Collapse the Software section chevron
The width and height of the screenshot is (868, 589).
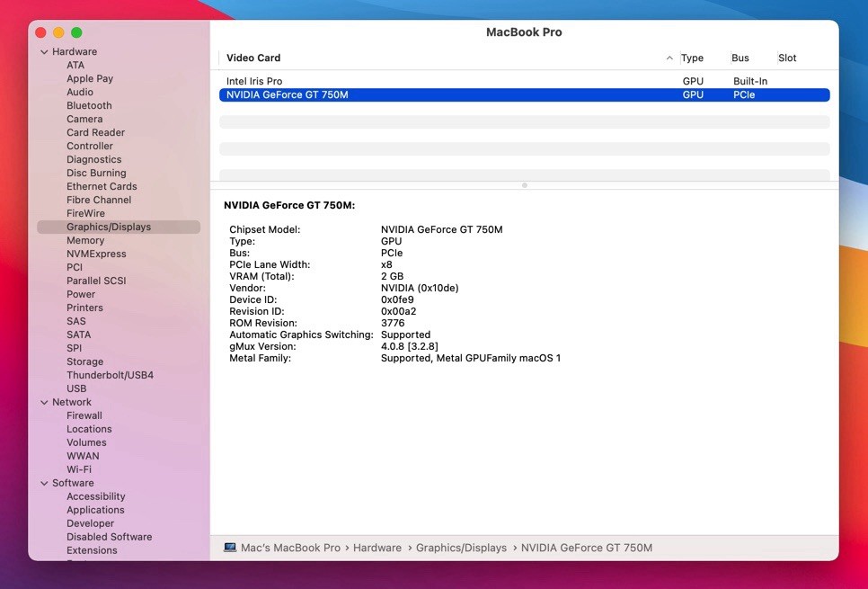point(44,483)
